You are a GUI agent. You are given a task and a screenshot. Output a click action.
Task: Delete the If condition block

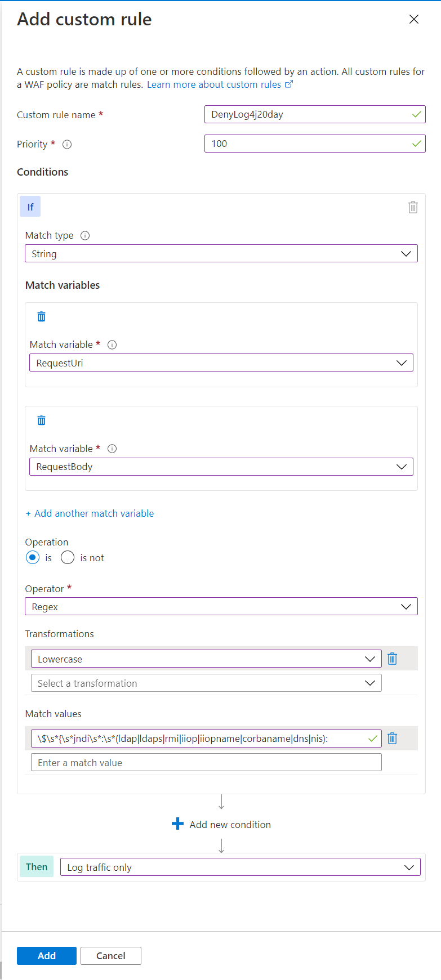[413, 207]
